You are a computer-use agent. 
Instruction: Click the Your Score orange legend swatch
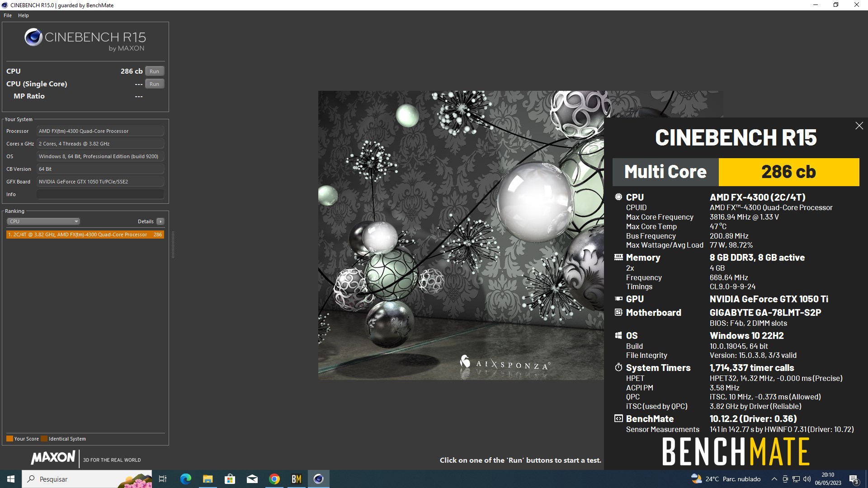tap(9, 439)
